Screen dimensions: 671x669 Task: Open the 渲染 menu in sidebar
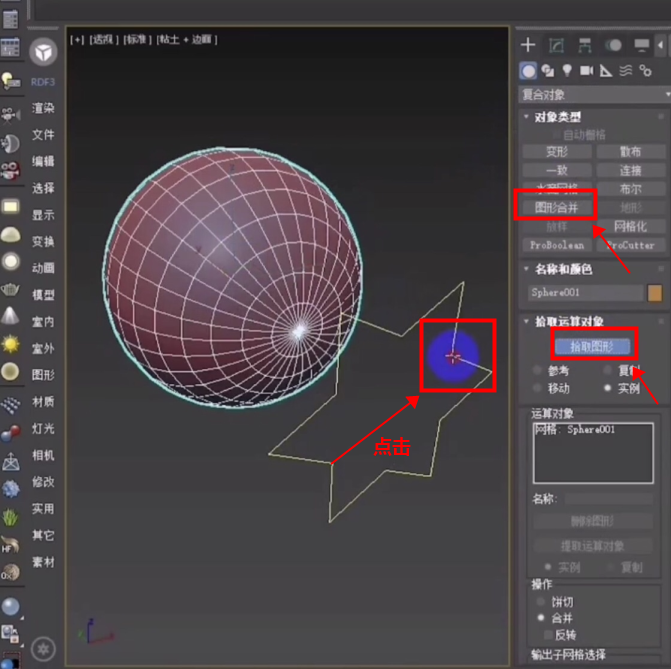click(x=43, y=108)
